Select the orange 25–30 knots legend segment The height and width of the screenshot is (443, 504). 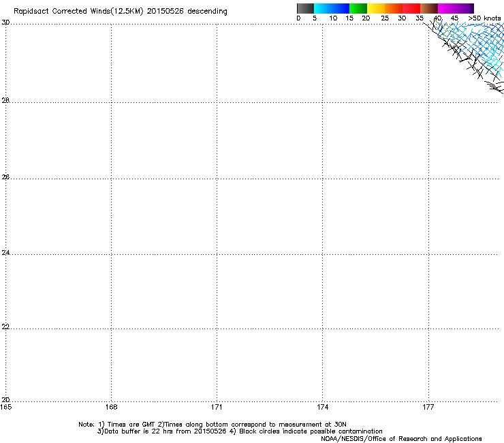click(x=394, y=8)
